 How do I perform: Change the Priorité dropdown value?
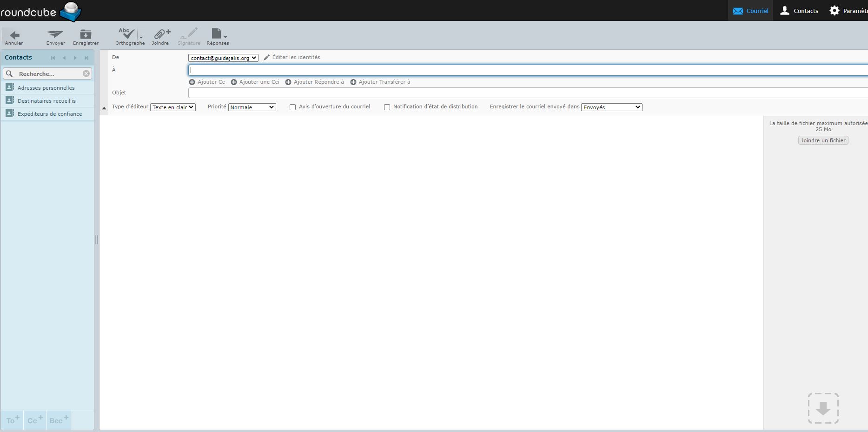point(252,107)
